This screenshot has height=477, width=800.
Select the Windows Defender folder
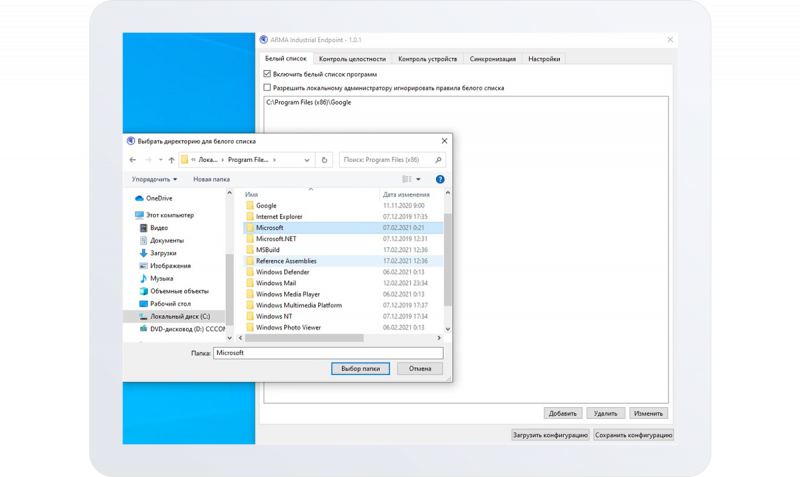282,272
